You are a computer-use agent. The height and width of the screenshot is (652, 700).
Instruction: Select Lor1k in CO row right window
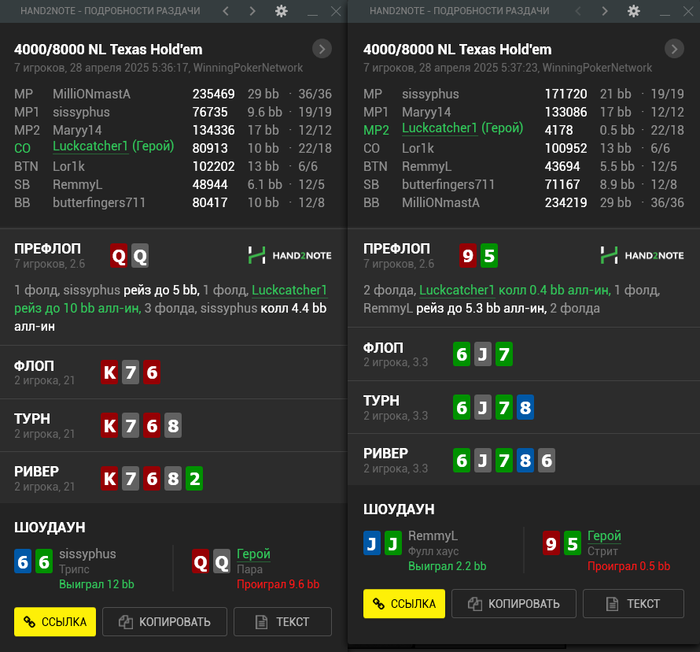pyautogui.click(x=418, y=148)
